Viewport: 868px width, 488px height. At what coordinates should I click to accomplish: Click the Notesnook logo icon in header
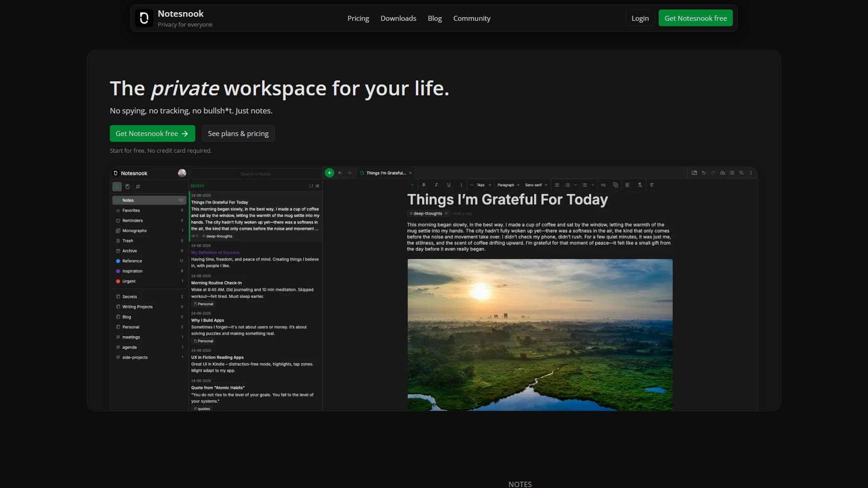(x=144, y=18)
